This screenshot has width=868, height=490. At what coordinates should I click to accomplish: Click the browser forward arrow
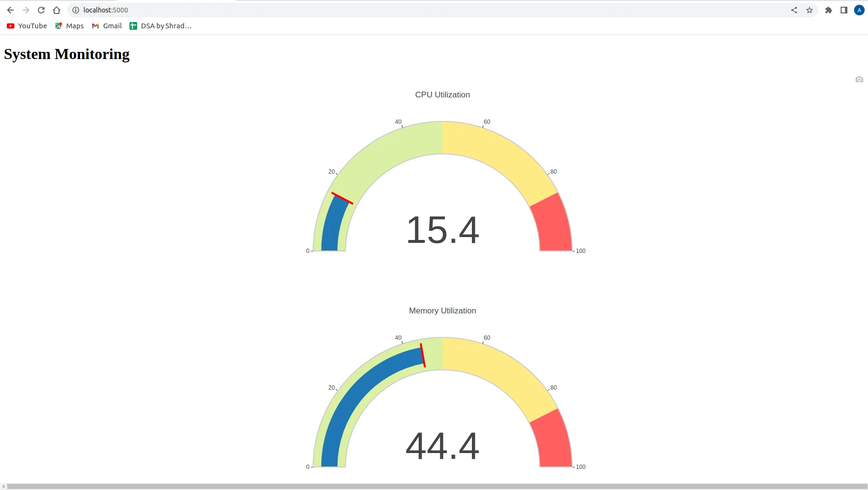pos(26,10)
